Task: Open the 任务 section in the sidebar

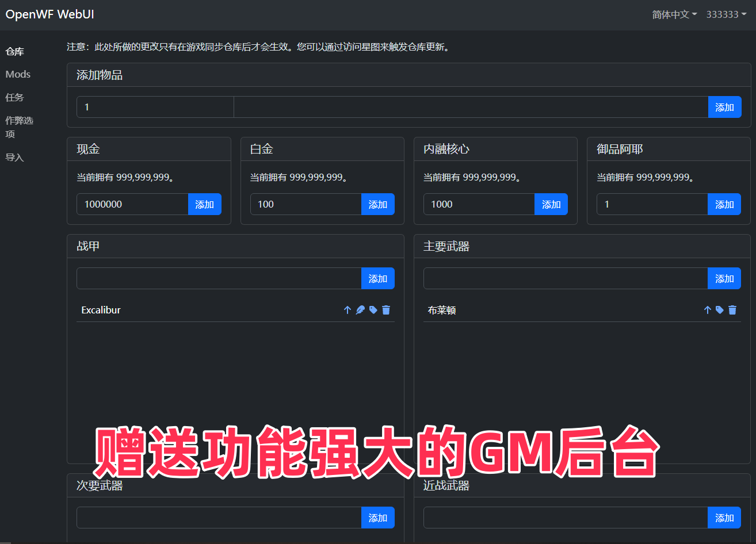Action: [14, 97]
